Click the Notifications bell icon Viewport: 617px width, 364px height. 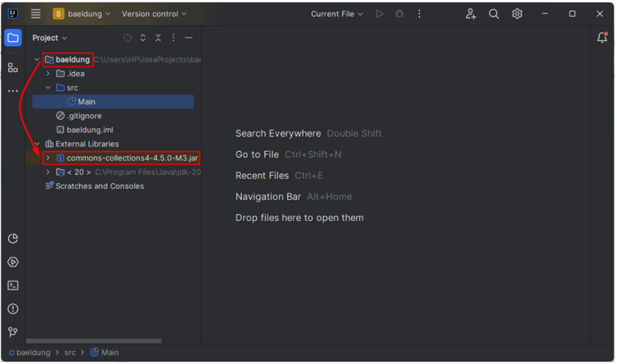point(602,38)
